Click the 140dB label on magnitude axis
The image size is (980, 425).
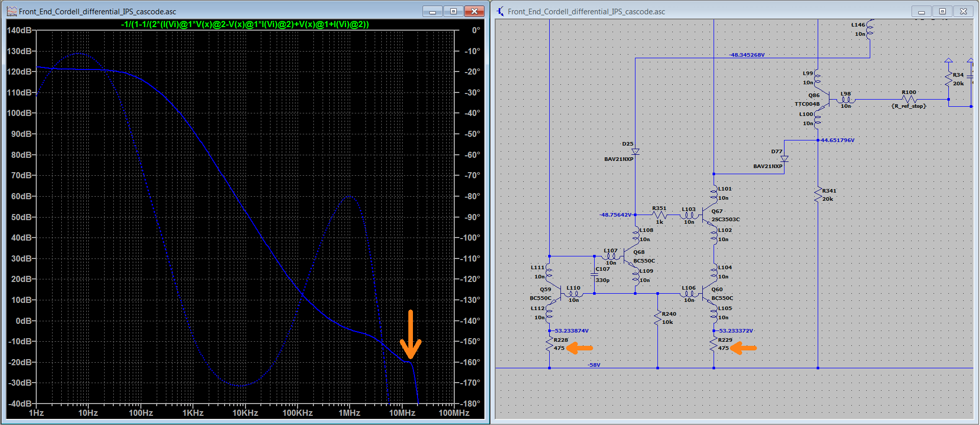tap(19, 30)
